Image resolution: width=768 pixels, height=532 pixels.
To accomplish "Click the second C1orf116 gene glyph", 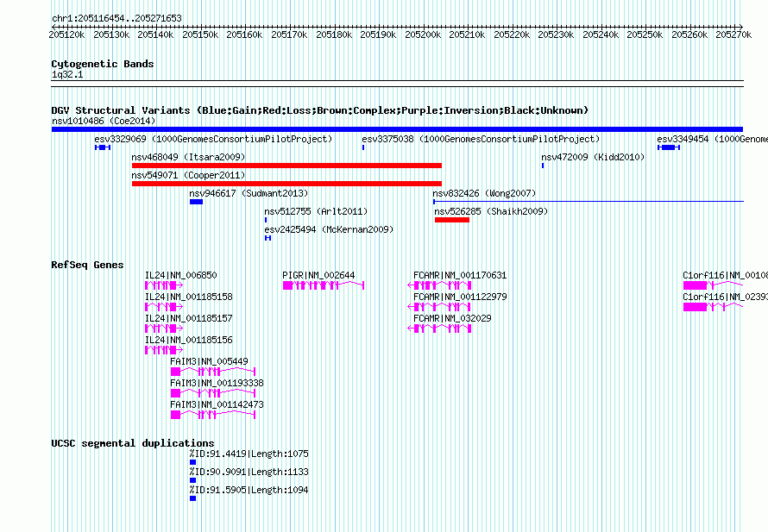I will tap(713, 307).
